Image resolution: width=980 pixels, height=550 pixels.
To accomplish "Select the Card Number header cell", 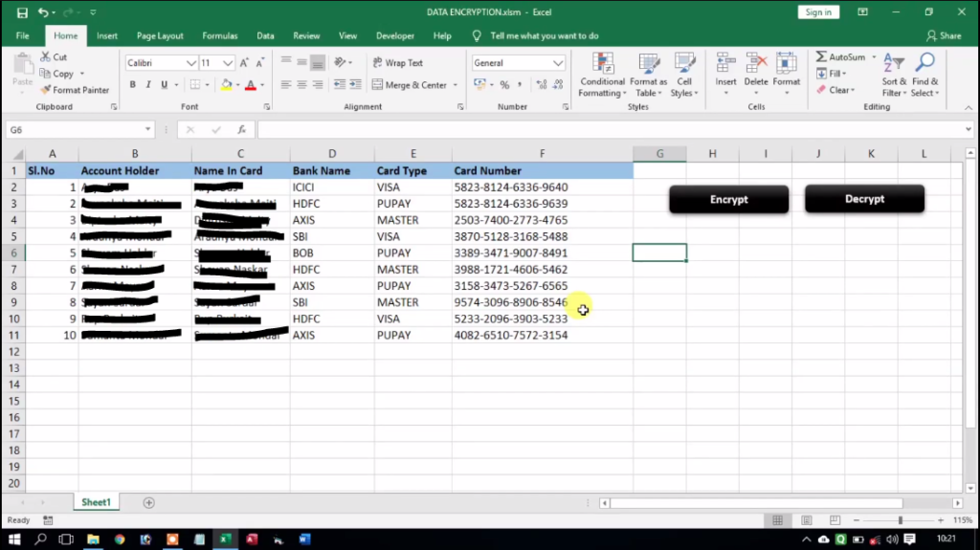I will point(542,170).
